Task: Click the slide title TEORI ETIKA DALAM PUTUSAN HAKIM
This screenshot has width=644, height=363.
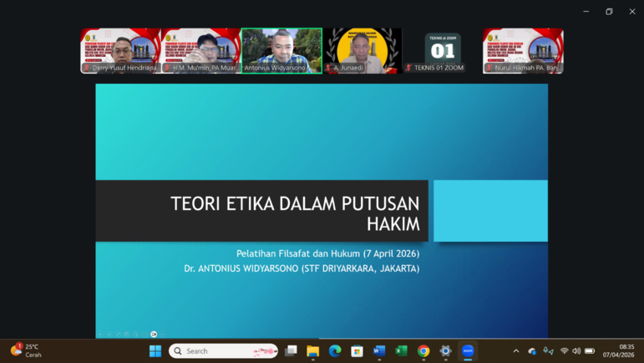Action: pyautogui.click(x=295, y=213)
